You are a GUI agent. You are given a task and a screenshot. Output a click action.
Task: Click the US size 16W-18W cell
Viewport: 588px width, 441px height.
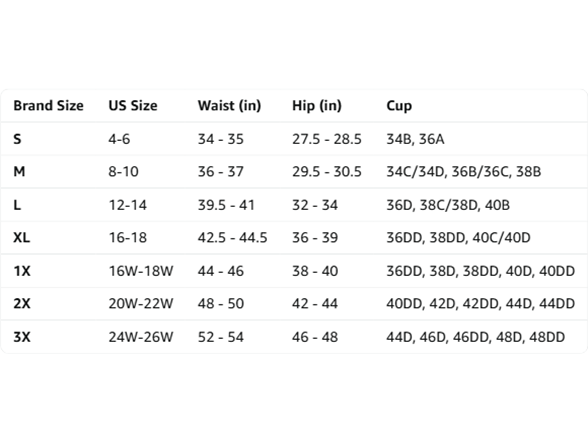[x=141, y=271]
